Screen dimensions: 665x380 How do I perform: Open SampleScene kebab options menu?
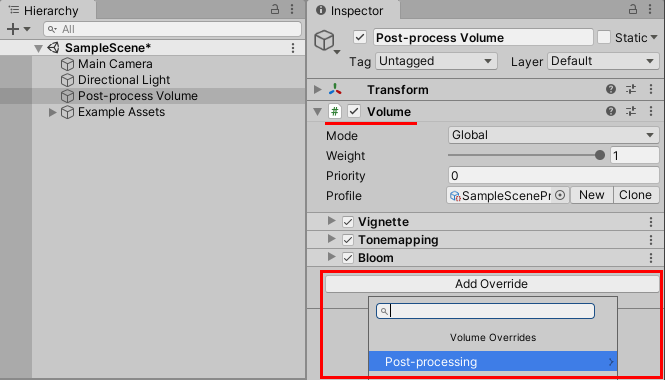coord(293,48)
